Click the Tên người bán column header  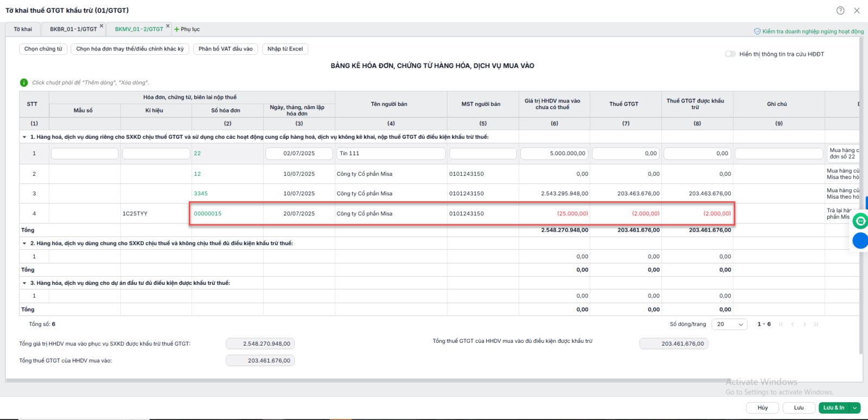coord(391,104)
